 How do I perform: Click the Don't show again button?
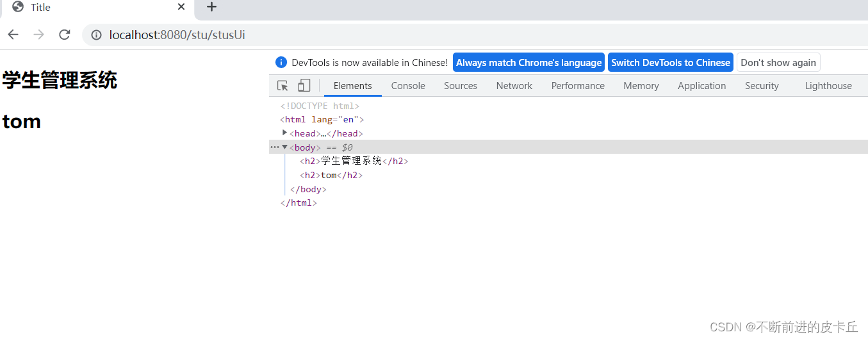[x=778, y=62]
